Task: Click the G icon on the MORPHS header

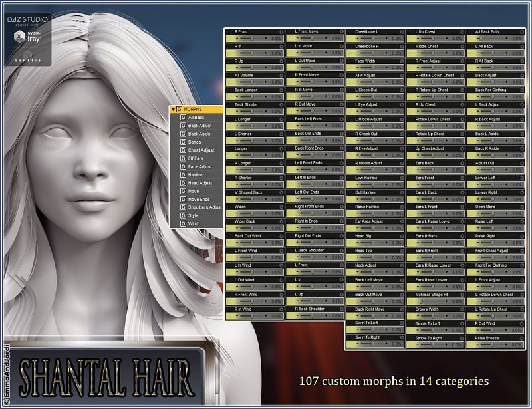Action: (x=179, y=110)
